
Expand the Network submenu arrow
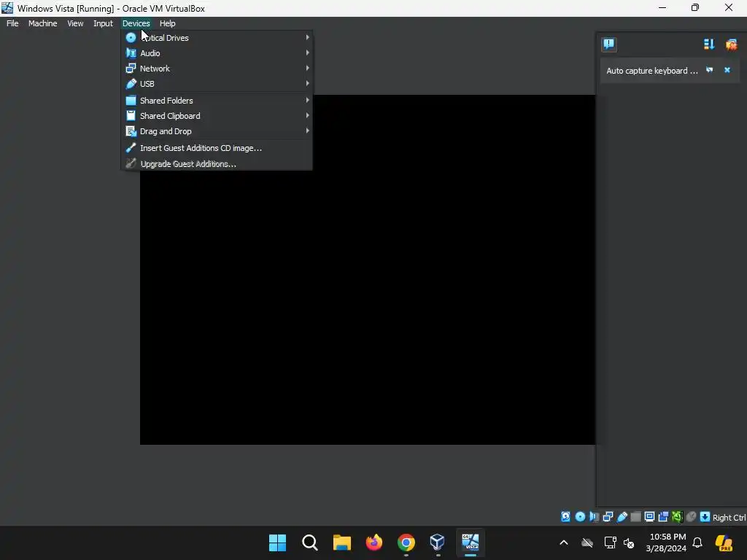point(307,68)
